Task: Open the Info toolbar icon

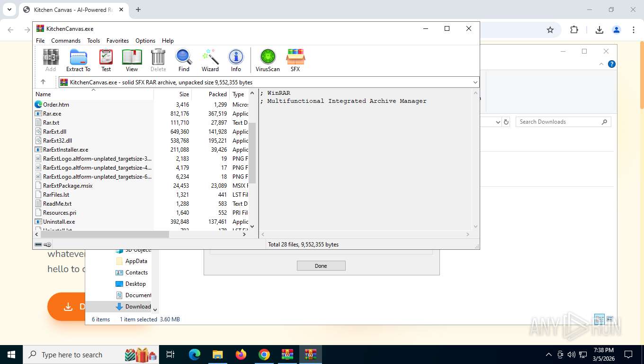Action: 236,60
